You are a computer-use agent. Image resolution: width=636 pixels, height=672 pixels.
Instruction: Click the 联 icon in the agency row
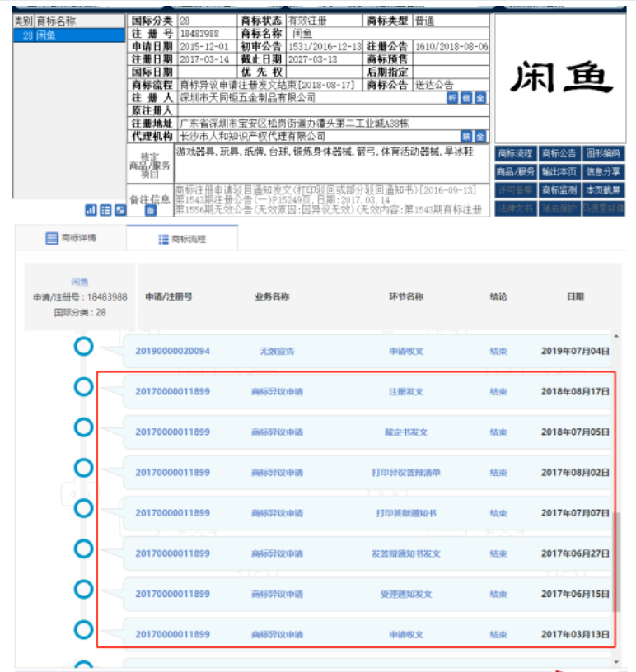tap(466, 137)
